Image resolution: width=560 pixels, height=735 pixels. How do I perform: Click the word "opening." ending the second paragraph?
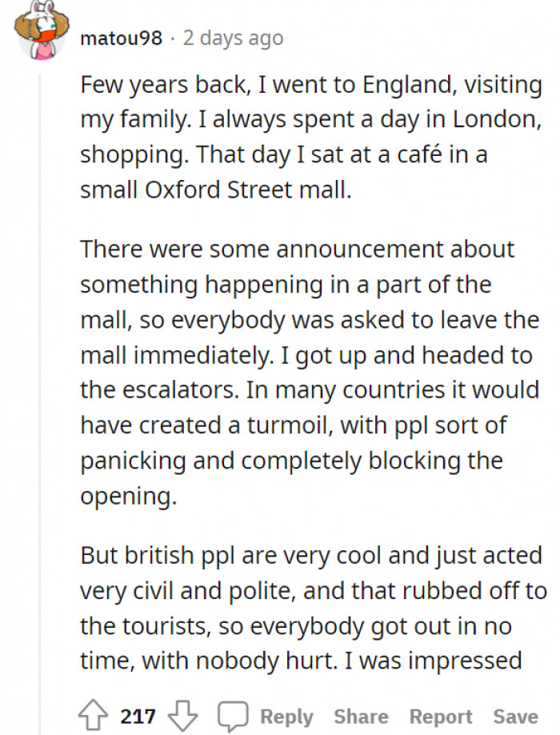coord(127,496)
